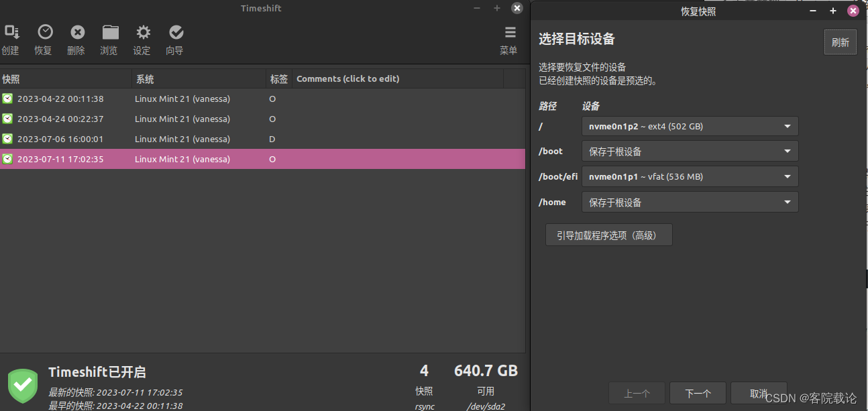Click the 'Timeshift已开启' status text
The height and width of the screenshot is (411, 868).
tap(97, 372)
